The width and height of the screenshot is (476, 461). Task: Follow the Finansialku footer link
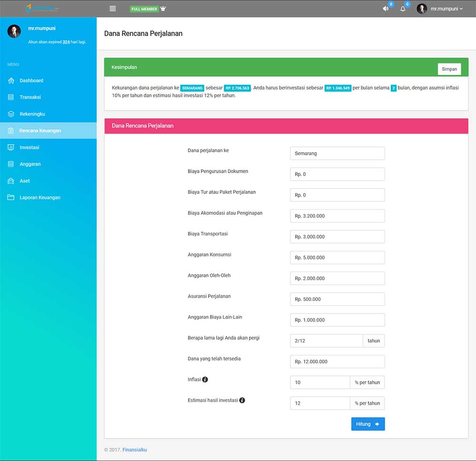135,450
